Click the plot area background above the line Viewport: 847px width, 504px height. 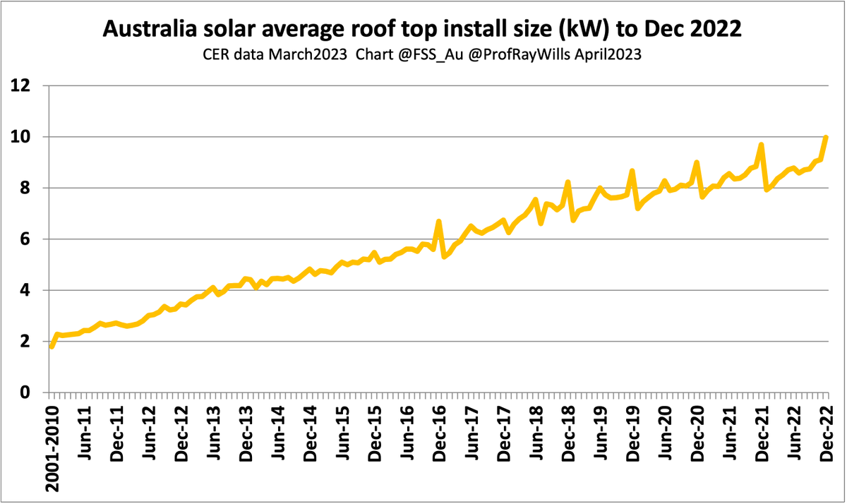pyautogui.click(x=282, y=141)
